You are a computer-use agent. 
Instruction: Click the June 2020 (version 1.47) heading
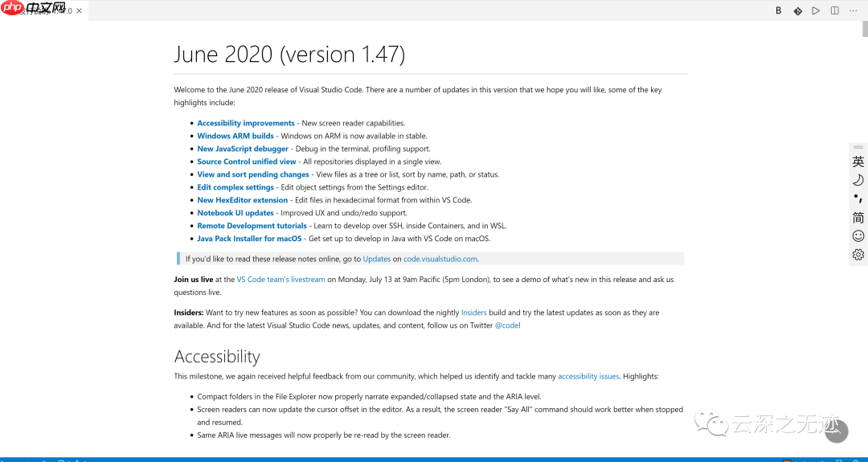point(289,54)
